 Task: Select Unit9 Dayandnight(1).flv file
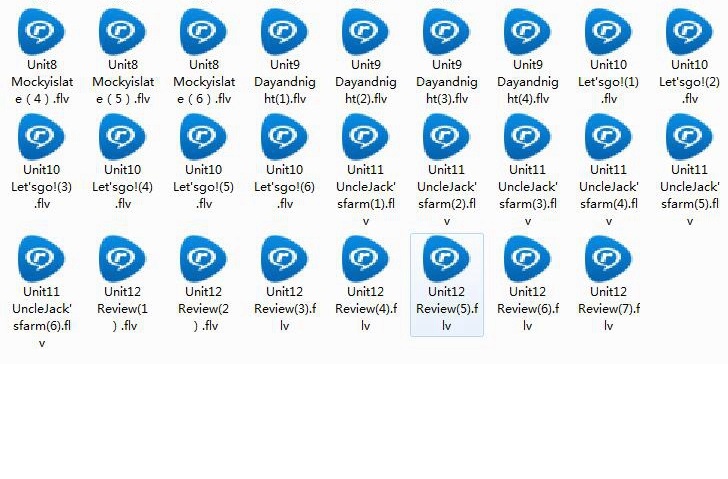click(284, 32)
